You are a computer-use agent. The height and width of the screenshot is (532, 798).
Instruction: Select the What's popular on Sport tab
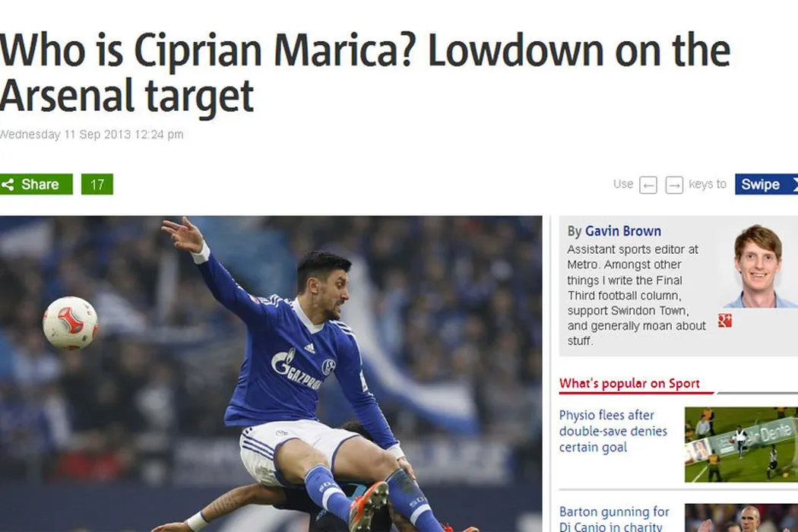[x=629, y=383]
